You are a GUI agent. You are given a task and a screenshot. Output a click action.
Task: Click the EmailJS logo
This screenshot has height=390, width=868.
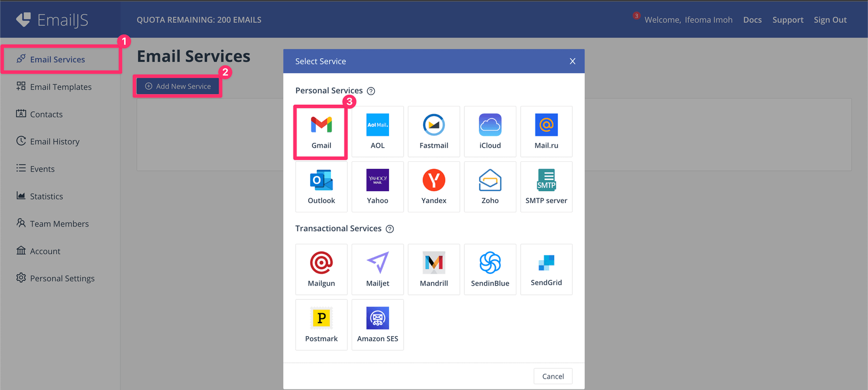pyautogui.click(x=52, y=20)
